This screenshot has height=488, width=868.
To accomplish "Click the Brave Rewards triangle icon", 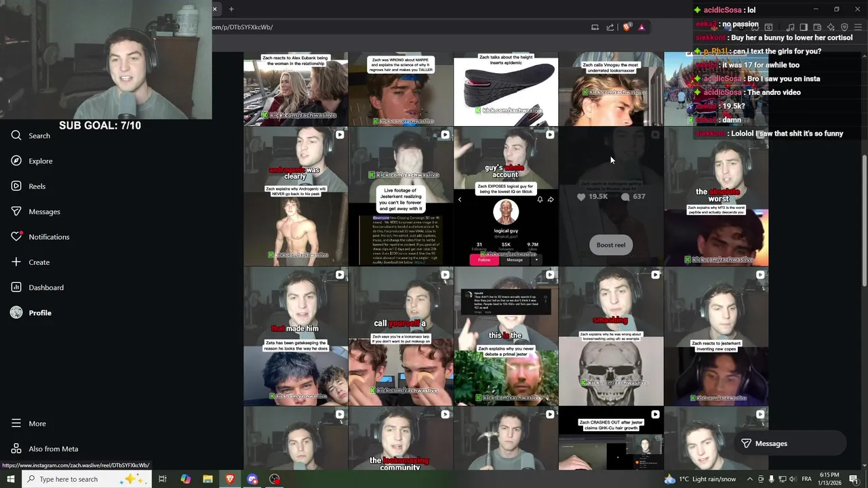I will pos(642,27).
